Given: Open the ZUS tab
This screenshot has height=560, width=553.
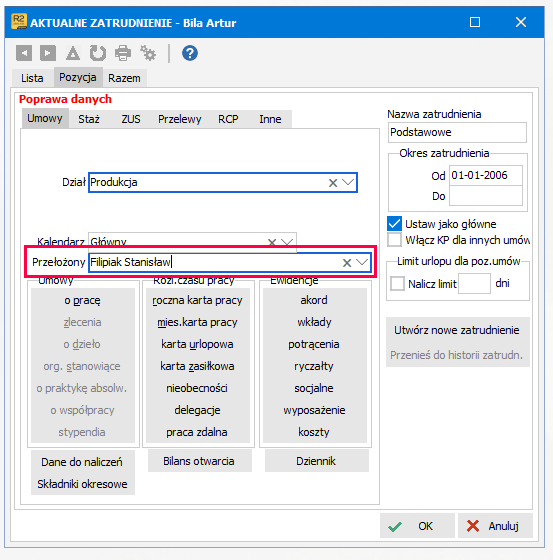Looking at the screenshot, I should (131, 119).
